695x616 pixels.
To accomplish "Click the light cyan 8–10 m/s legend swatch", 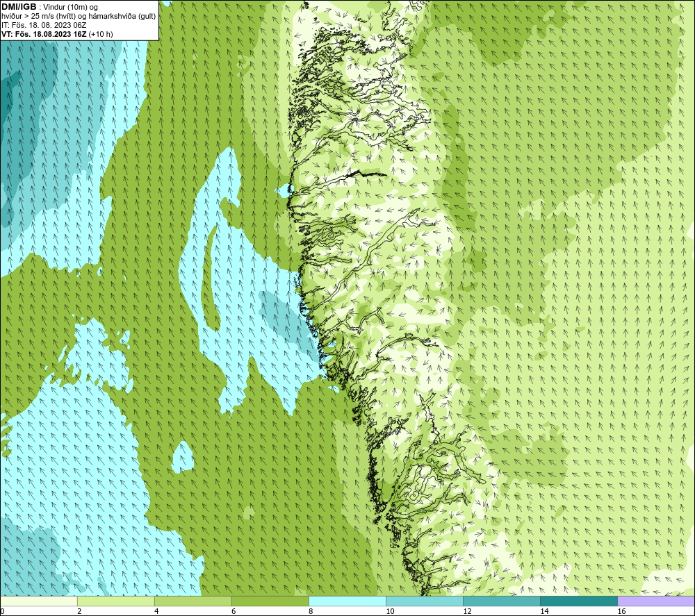I will click(x=347, y=601).
